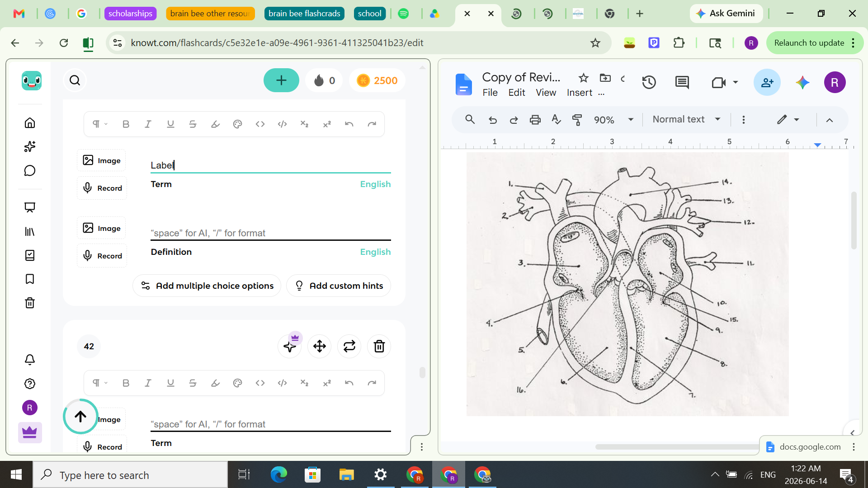Record audio for the Label term

pos(102,188)
